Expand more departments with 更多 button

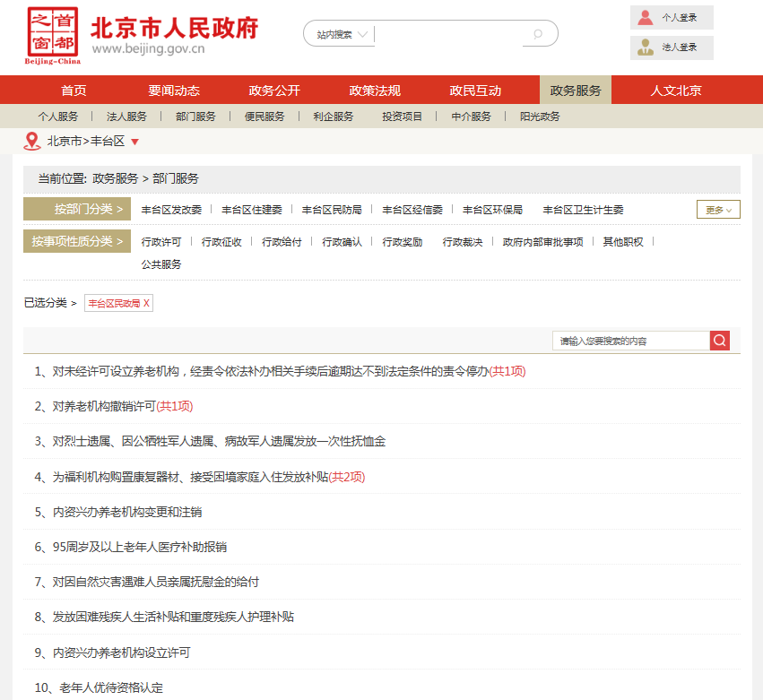tap(718, 210)
